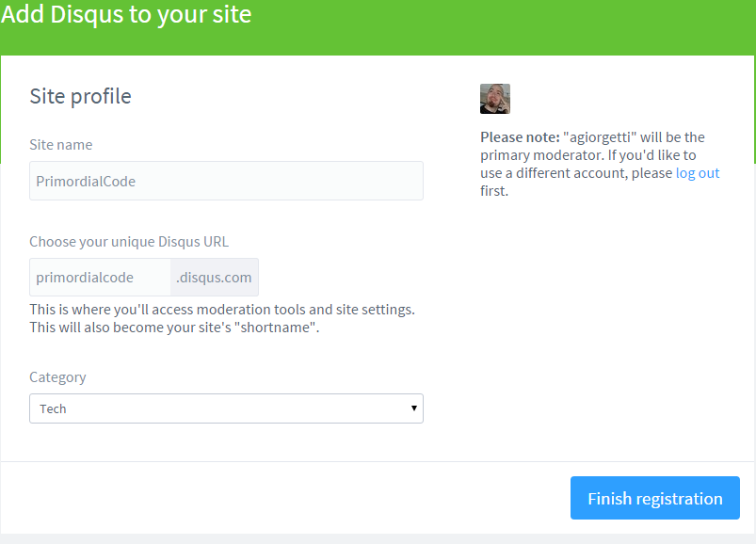Open the Category dropdown showing Tech
Screen dimensions: 756x544
(226, 408)
